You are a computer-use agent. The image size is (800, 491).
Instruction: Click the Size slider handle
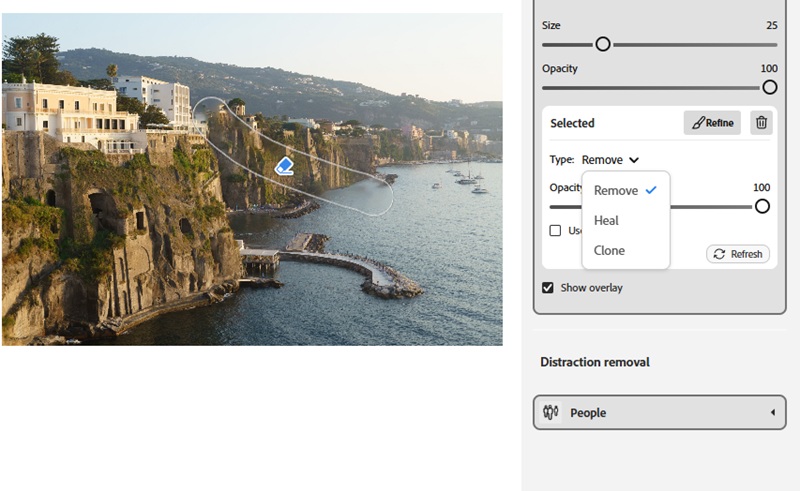pos(603,44)
